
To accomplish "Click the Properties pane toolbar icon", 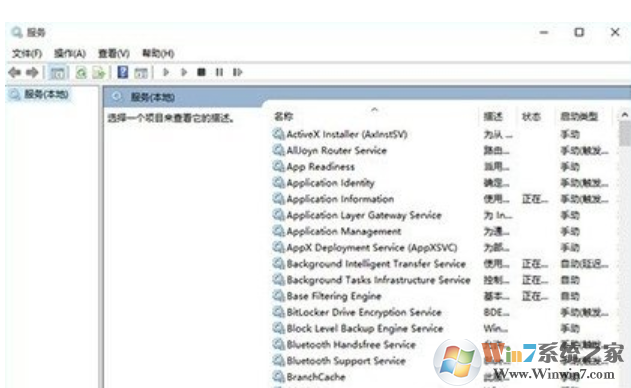I will point(141,73).
